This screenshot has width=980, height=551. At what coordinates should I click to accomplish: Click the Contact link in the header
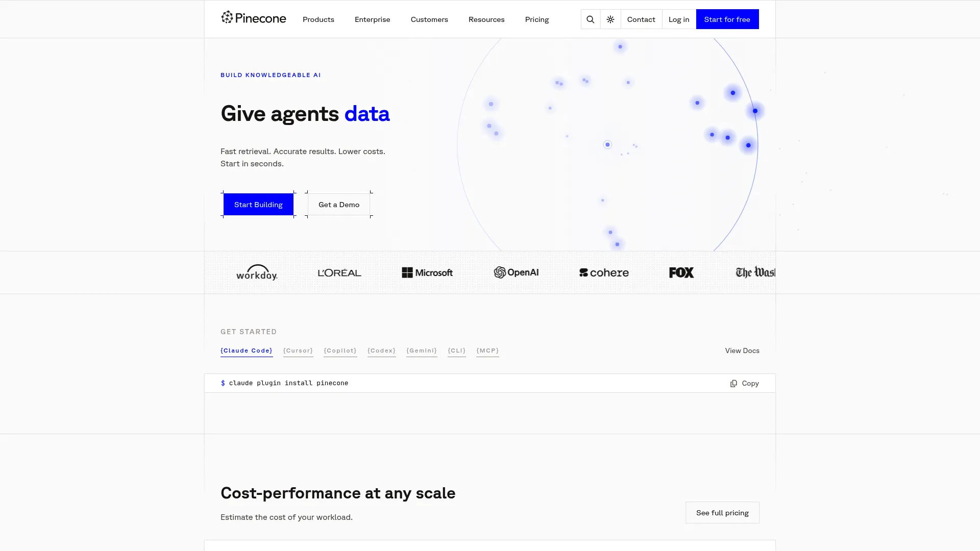click(641, 19)
